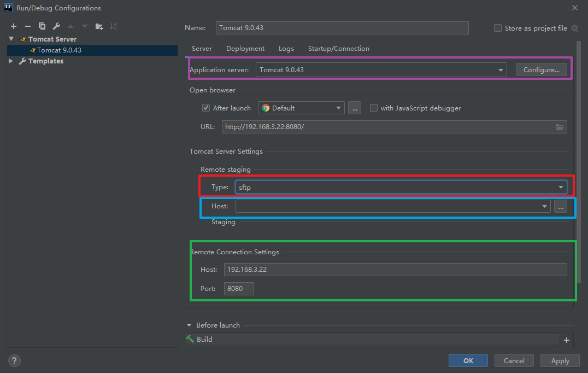
Task: Click the IntelliJ icon in title bar
Action: point(8,8)
